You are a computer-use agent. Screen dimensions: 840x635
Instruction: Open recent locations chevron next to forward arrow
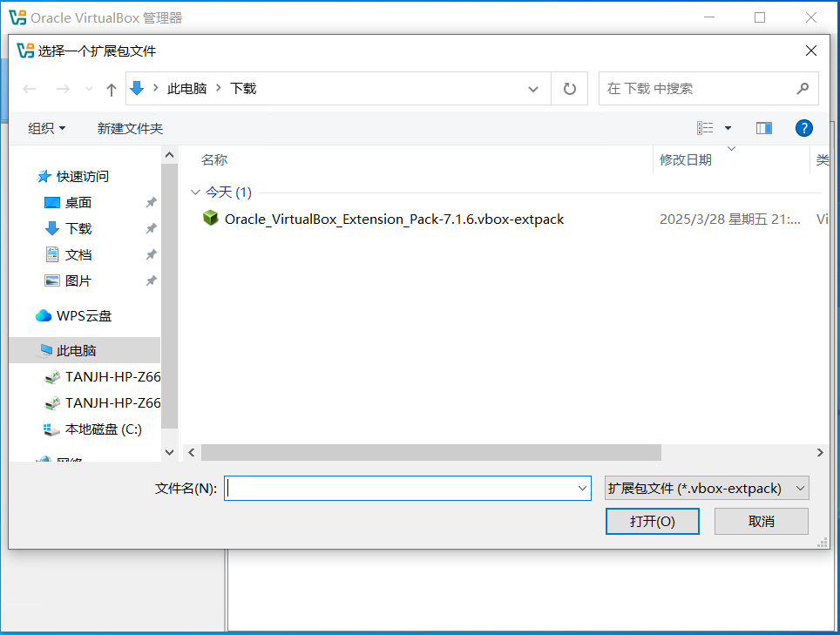(x=90, y=89)
